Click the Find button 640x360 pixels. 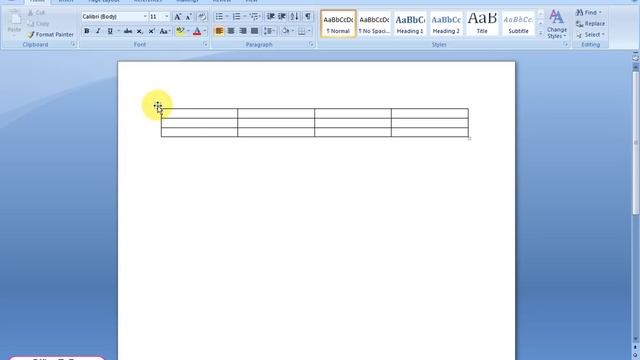click(589, 13)
